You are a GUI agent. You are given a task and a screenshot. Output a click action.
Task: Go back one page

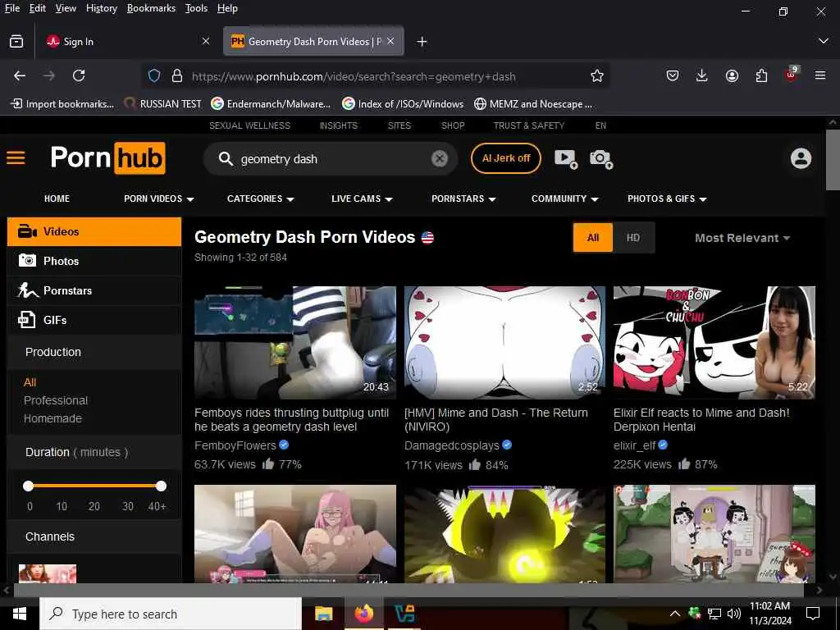[x=20, y=75]
